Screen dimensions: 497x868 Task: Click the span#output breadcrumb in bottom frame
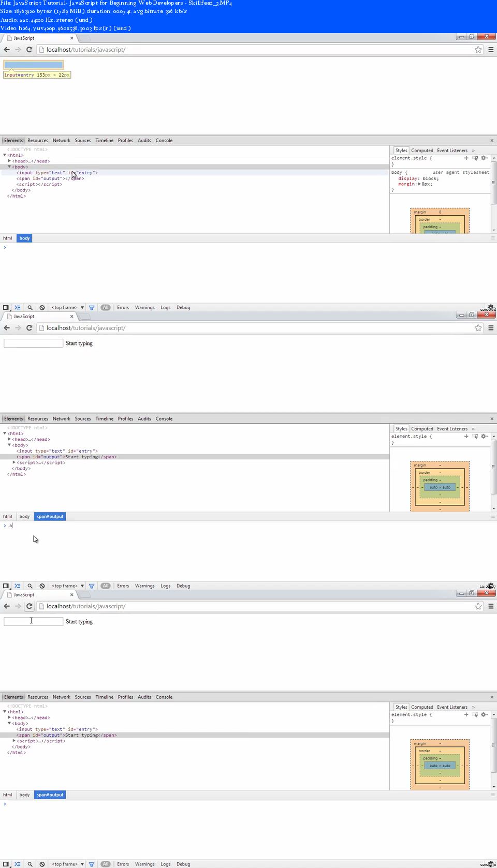(50, 795)
